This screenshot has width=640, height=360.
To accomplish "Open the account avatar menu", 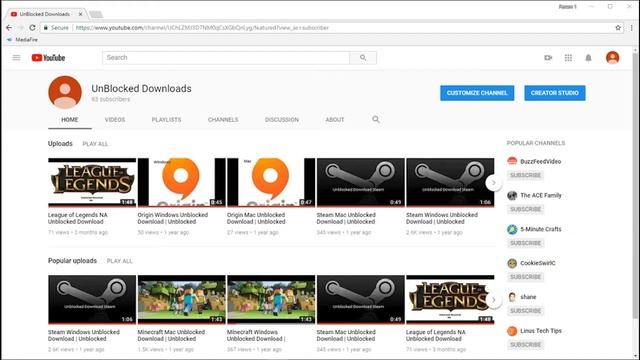I will point(612,58).
